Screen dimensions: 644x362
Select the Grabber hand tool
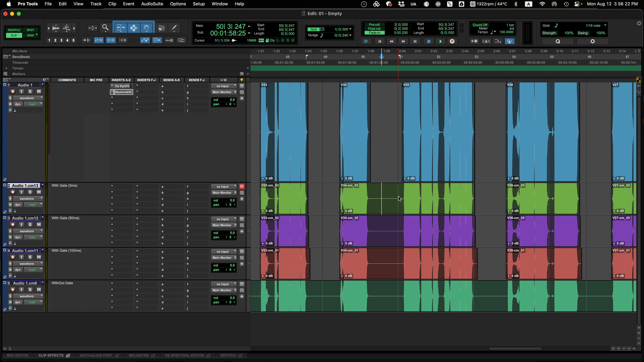tap(147, 28)
